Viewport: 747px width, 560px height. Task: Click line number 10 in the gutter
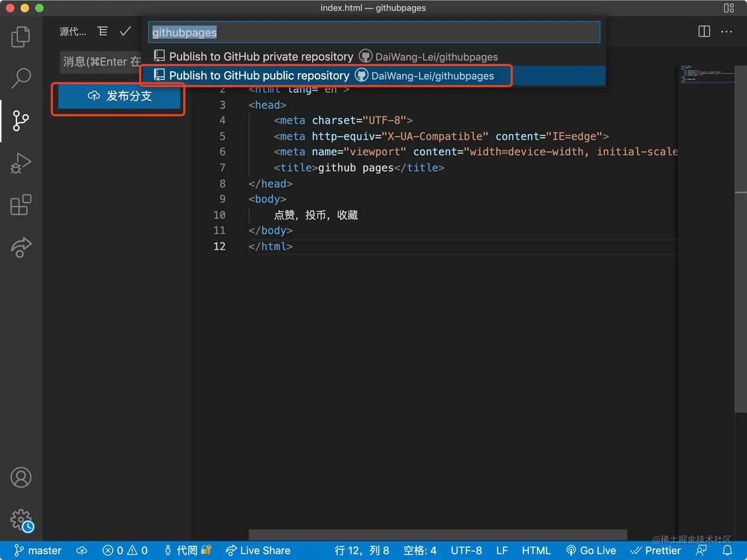[219, 215]
